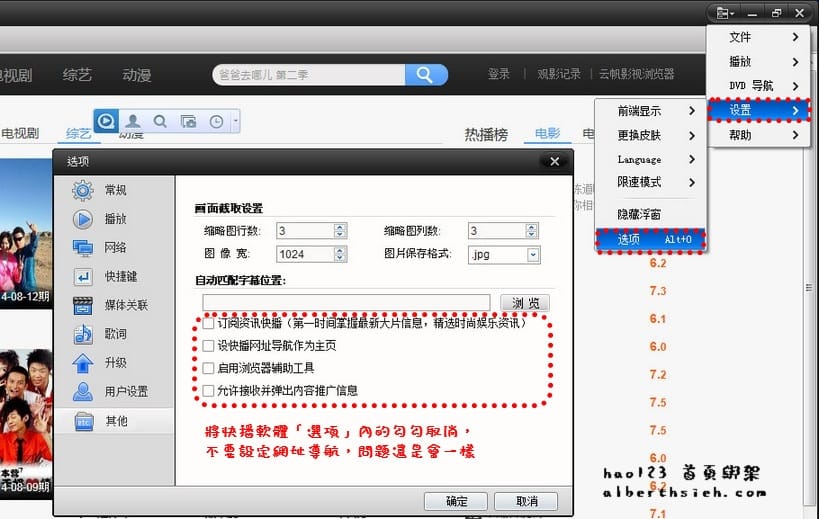
Task: Click the 缩略图行数 number field
Action: pos(306,231)
